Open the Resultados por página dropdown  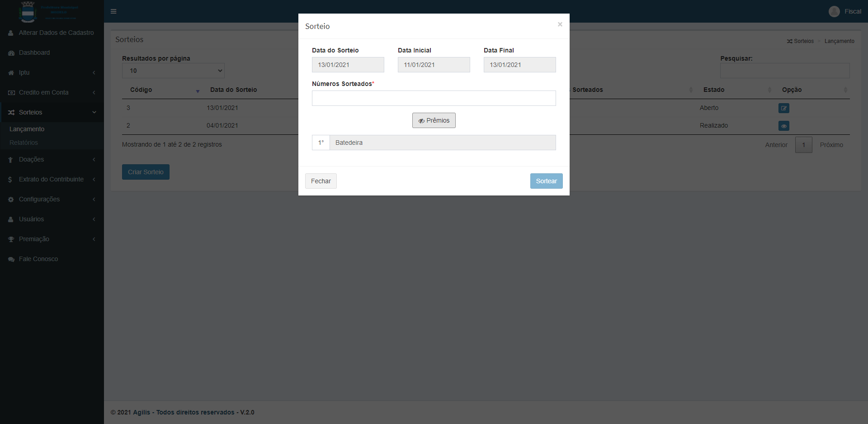173,71
